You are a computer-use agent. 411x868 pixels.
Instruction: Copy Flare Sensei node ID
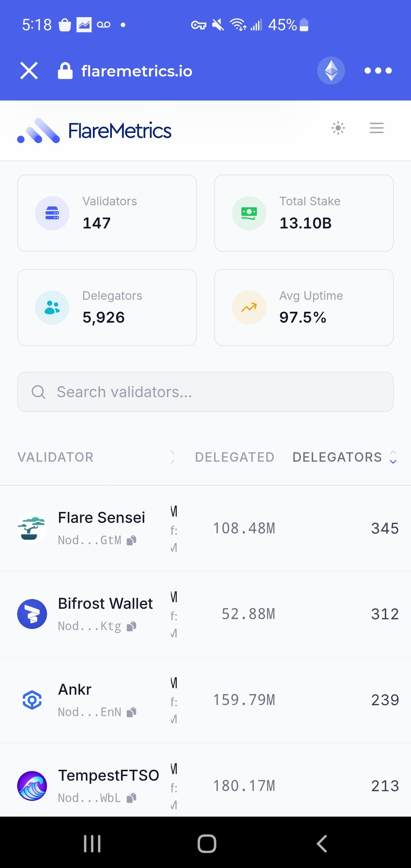coord(132,540)
